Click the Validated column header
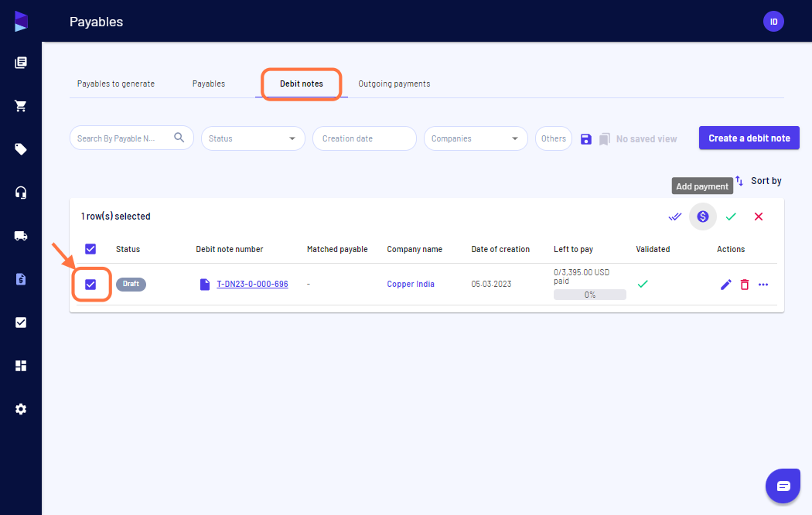Screen dimensions: 812x515 tap(653, 249)
